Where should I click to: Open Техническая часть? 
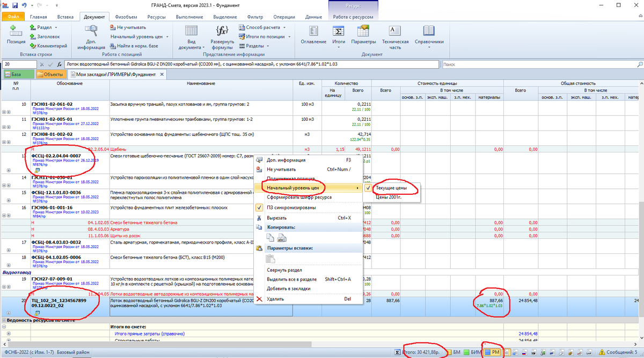tap(395, 37)
